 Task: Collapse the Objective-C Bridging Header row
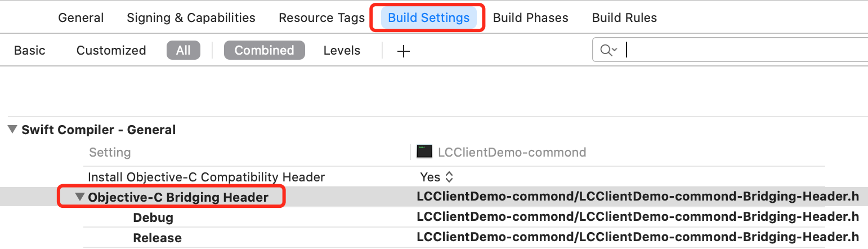[80, 197]
